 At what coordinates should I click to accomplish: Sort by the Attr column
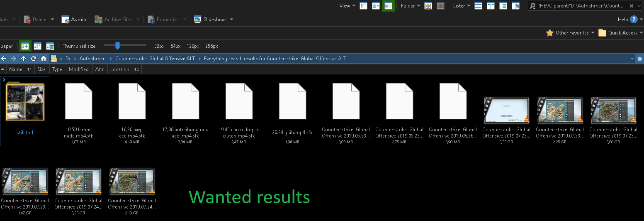(100, 69)
